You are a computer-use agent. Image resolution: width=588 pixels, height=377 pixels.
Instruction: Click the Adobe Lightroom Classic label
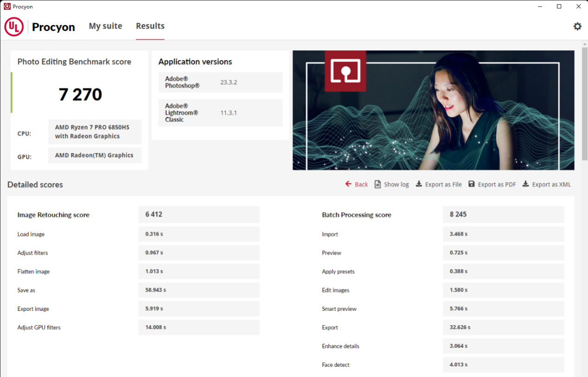(x=182, y=113)
